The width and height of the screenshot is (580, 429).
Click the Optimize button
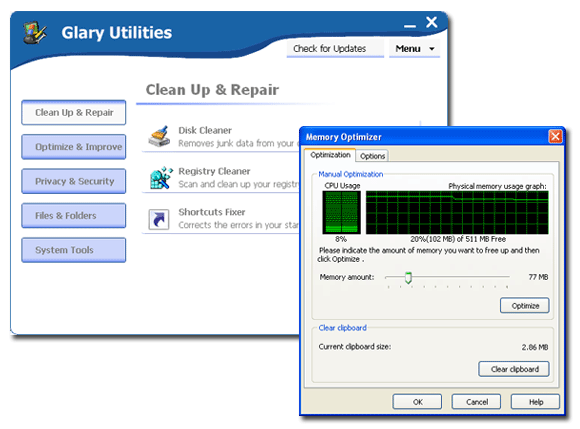pyautogui.click(x=525, y=305)
